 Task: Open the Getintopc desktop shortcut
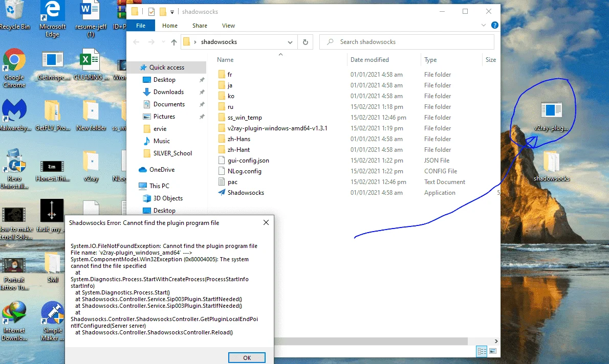click(52, 65)
